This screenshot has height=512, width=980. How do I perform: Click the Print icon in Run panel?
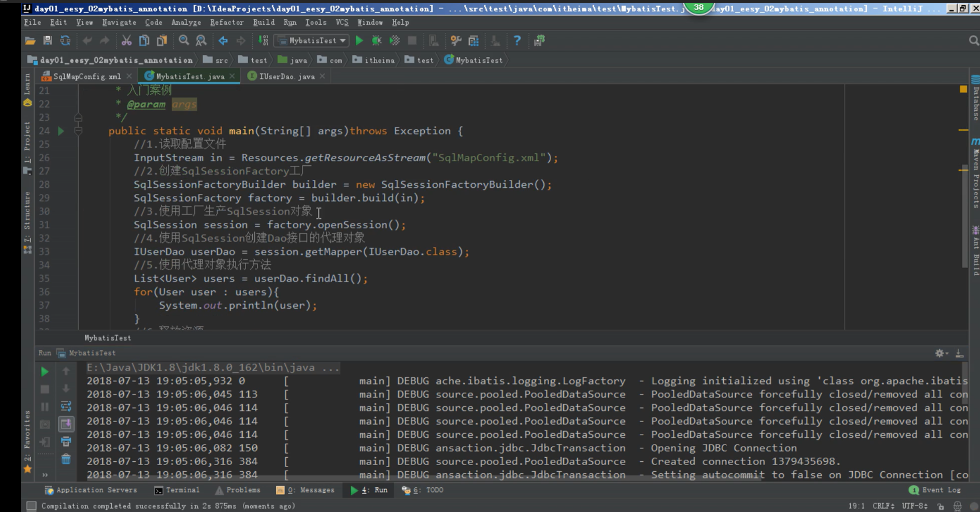[x=66, y=441]
